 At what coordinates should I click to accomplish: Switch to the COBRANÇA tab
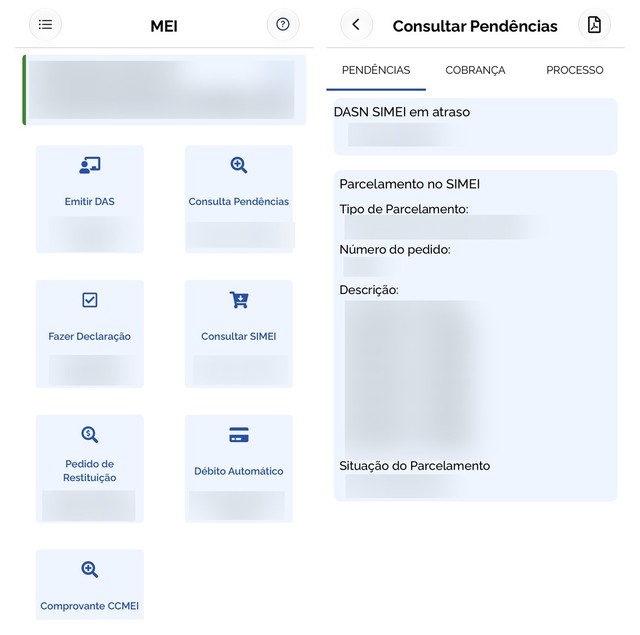tap(475, 70)
